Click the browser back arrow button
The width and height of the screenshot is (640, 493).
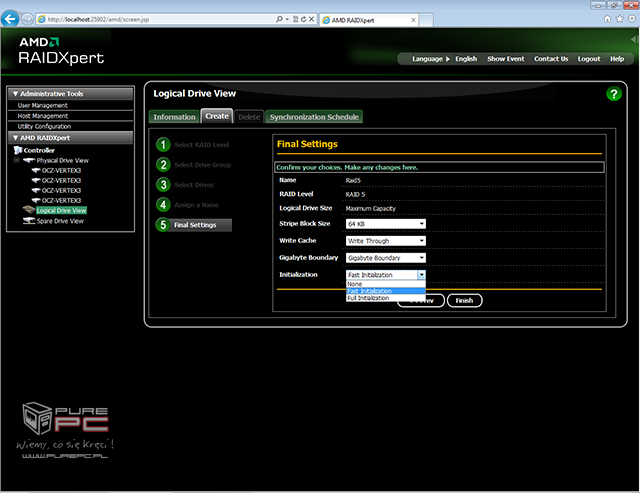[x=12, y=19]
